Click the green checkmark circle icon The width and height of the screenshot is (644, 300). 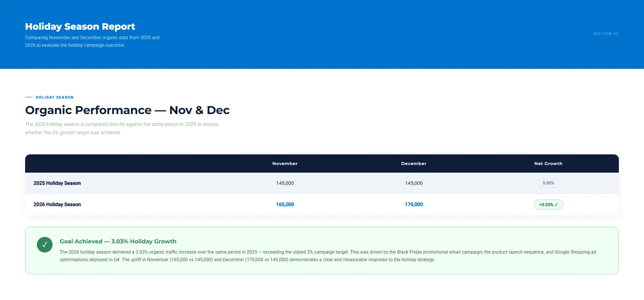click(45, 244)
